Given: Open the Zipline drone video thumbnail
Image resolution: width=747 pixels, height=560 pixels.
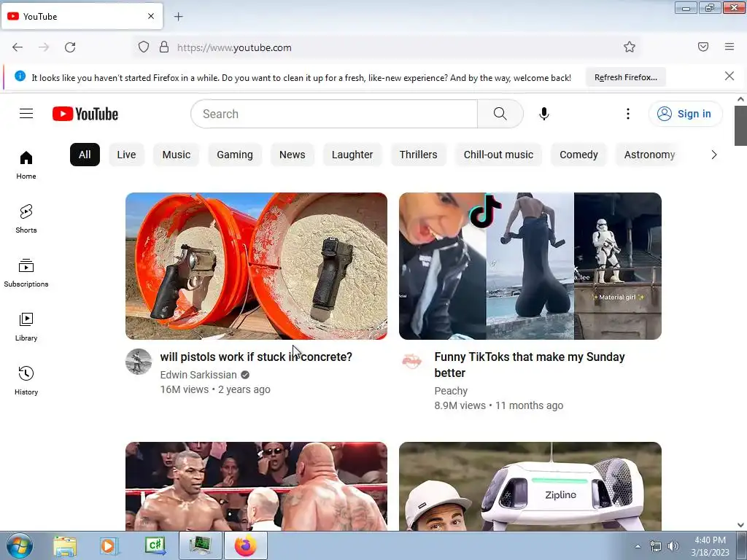Looking at the screenshot, I should (x=530, y=486).
